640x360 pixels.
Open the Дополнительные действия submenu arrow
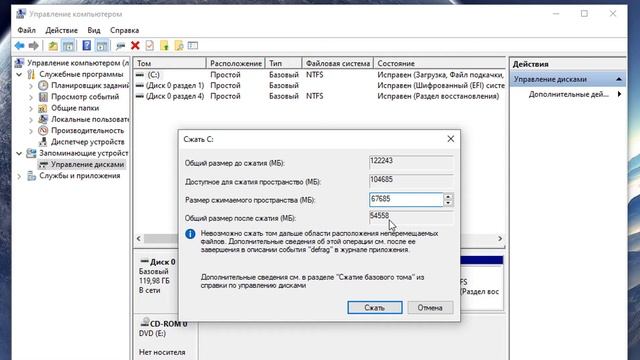click(x=620, y=94)
